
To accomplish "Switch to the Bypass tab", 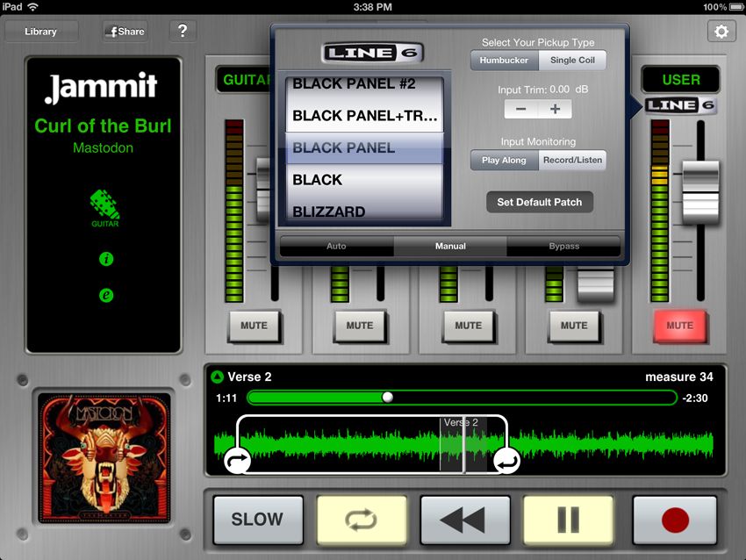I will (x=563, y=246).
